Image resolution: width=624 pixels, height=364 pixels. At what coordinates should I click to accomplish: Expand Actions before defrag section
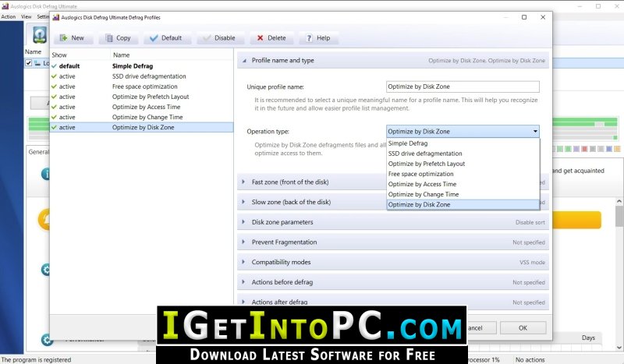point(393,282)
